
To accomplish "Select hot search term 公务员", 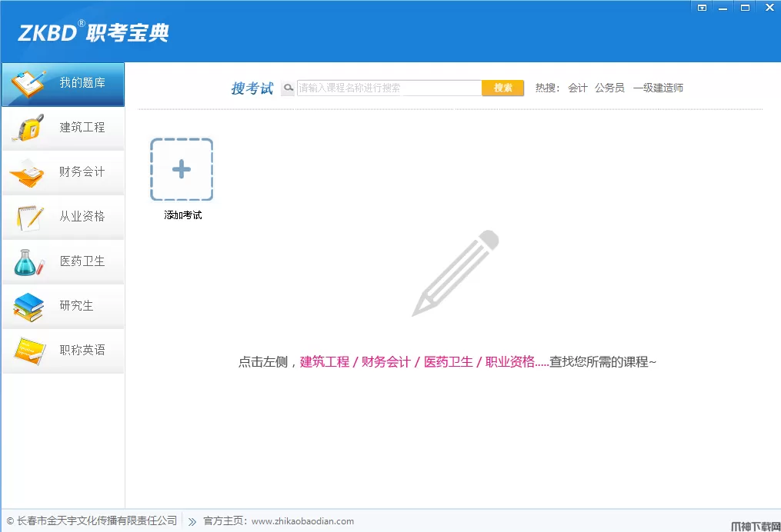I will (609, 88).
